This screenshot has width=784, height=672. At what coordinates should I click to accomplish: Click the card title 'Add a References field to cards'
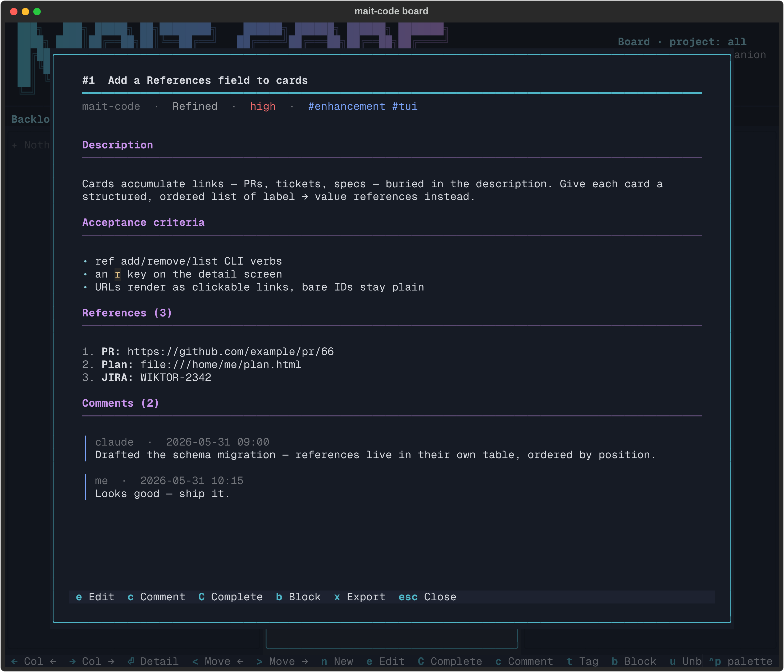point(208,80)
